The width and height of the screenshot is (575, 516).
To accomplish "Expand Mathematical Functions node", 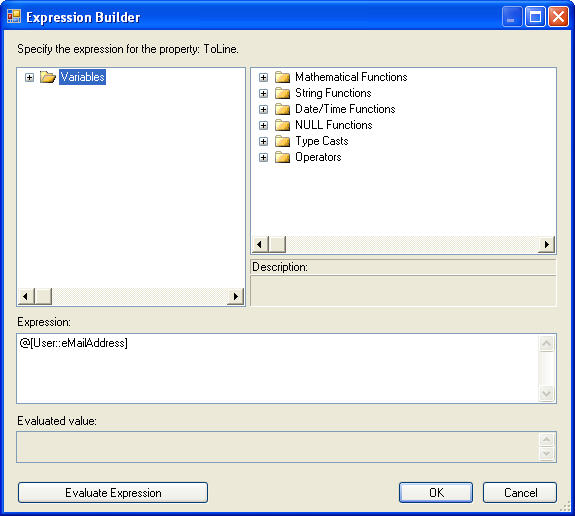I will [x=263, y=77].
